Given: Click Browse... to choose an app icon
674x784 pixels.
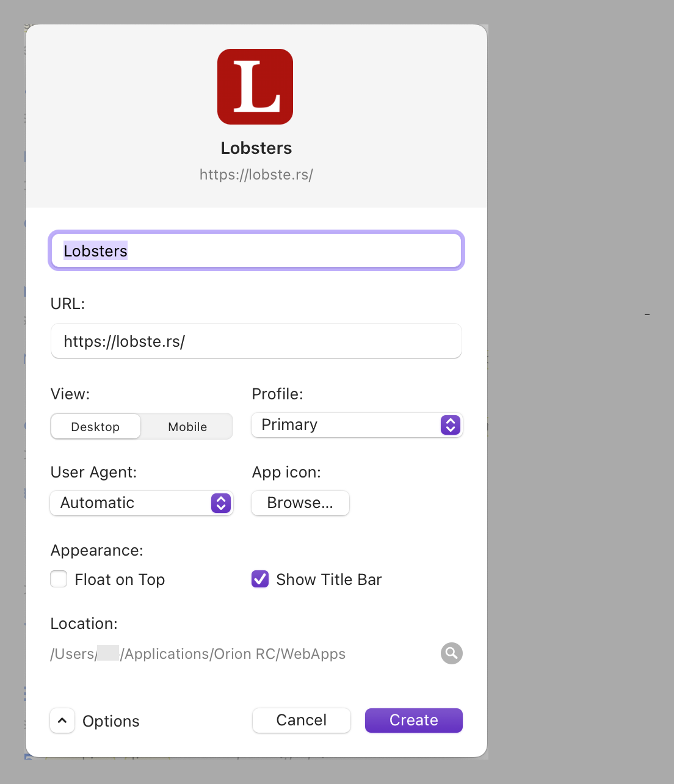Looking at the screenshot, I should pos(300,503).
